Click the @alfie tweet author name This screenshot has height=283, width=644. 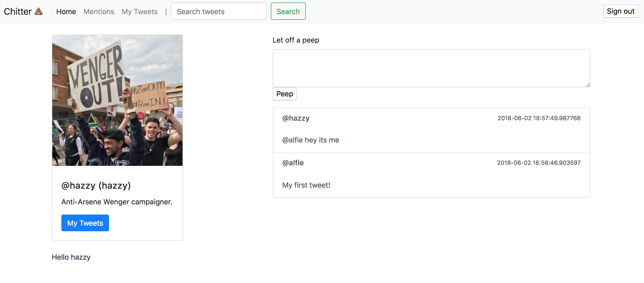(293, 163)
